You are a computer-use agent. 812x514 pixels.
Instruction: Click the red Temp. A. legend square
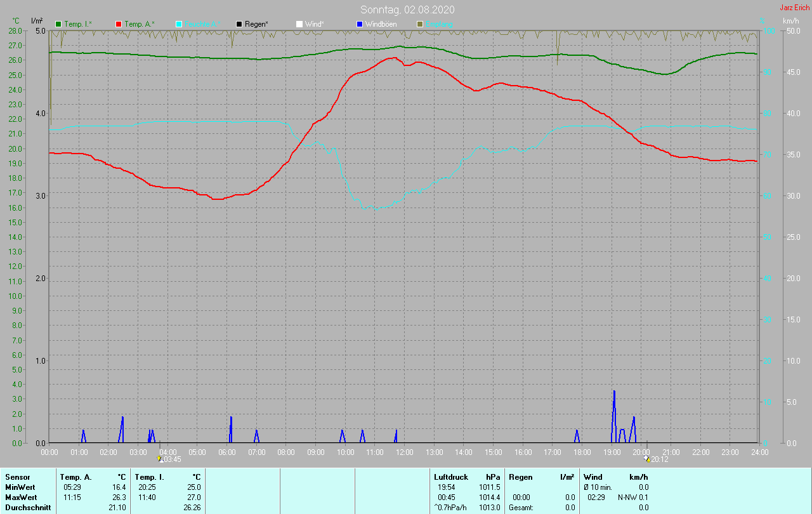click(119, 24)
